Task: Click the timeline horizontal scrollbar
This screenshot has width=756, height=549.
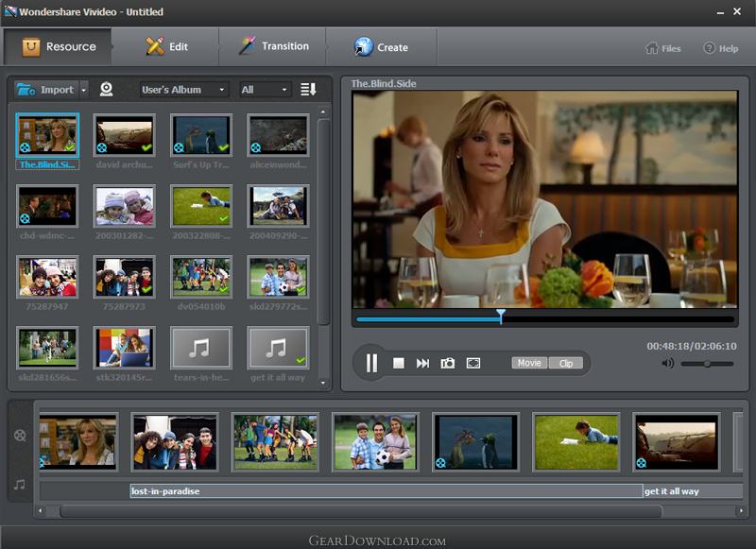Action: click(x=361, y=511)
